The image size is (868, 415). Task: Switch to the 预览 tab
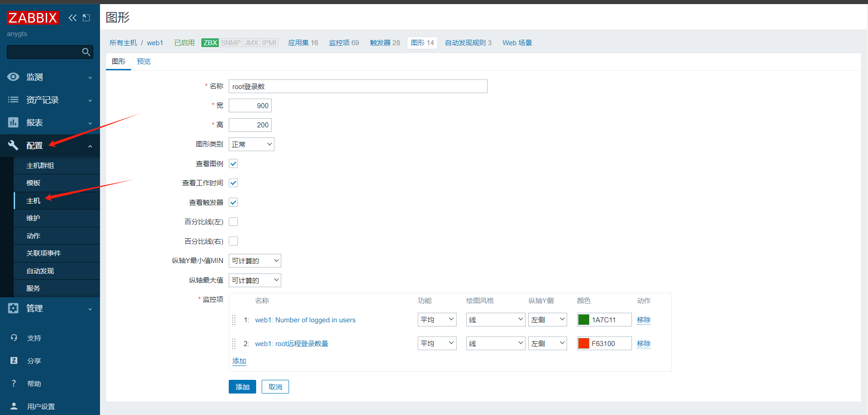[143, 62]
